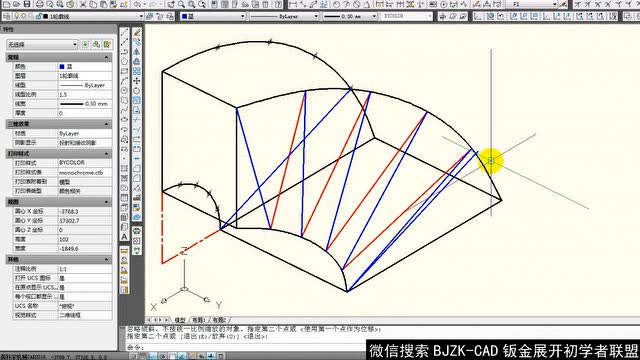Click the Cut scissors icon
The width and height of the screenshot is (640, 360).
(x=83, y=4)
